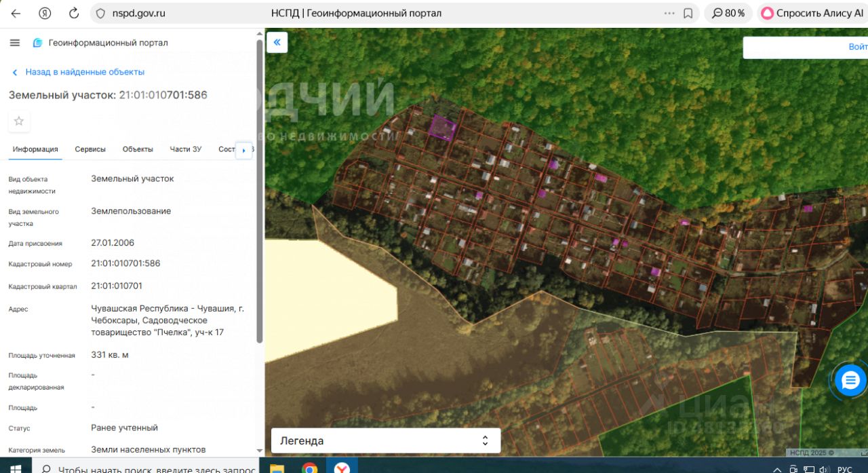868x473 pixels.
Task: Open the 80% zoom level control
Action: click(x=728, y=13)
